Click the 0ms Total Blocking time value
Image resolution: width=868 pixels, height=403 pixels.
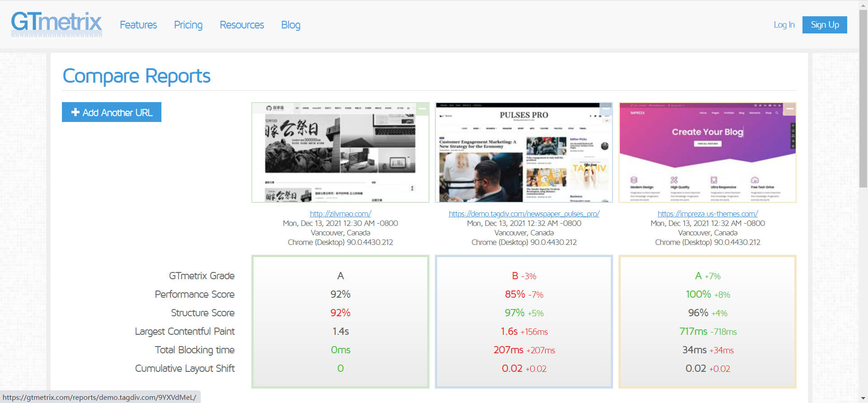pos(340,350)
